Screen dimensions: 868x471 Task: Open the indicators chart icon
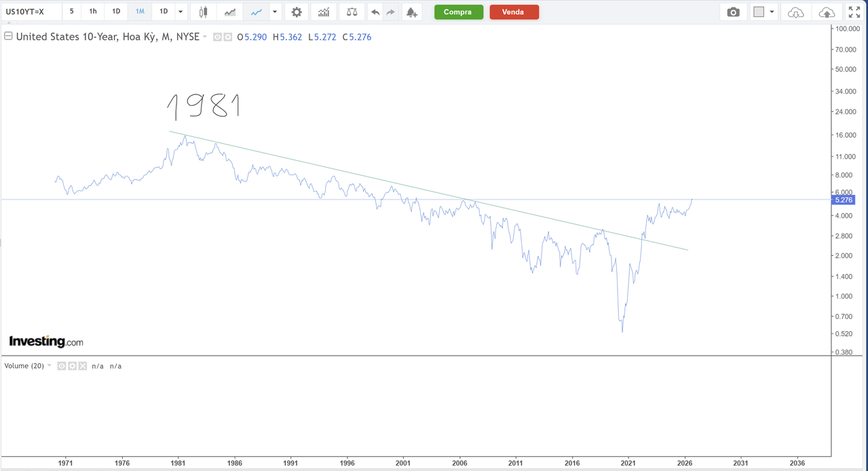point(324,12)
